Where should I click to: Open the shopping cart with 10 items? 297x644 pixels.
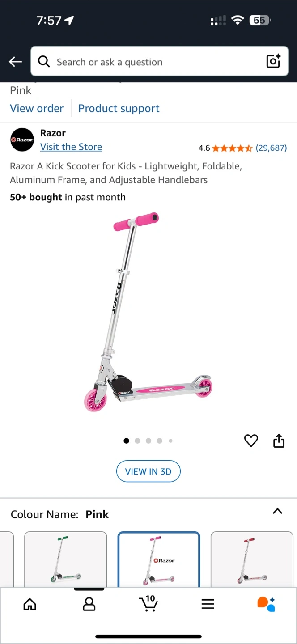(148, 603)
